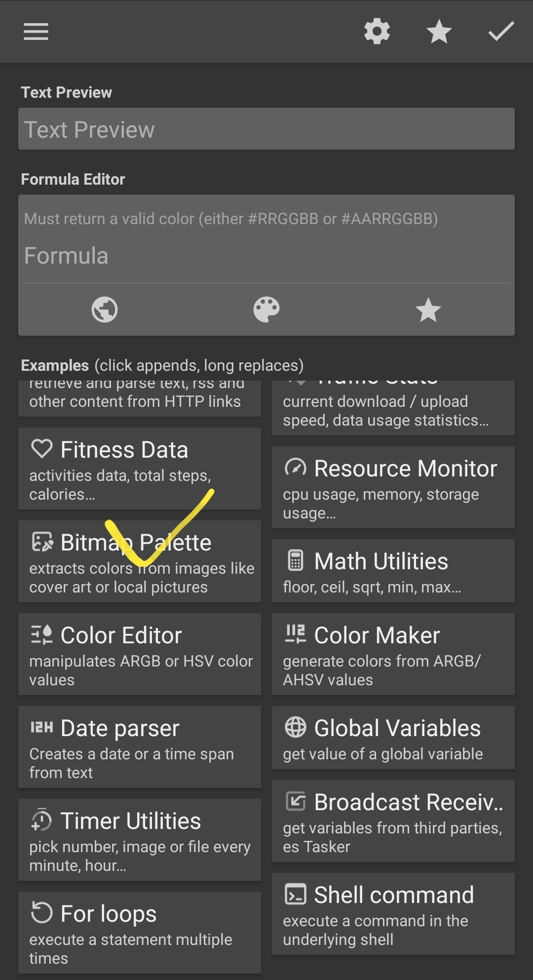Tap the star icon in top bar
This screenshot has height=980, width=533.
tap(439, 33)
